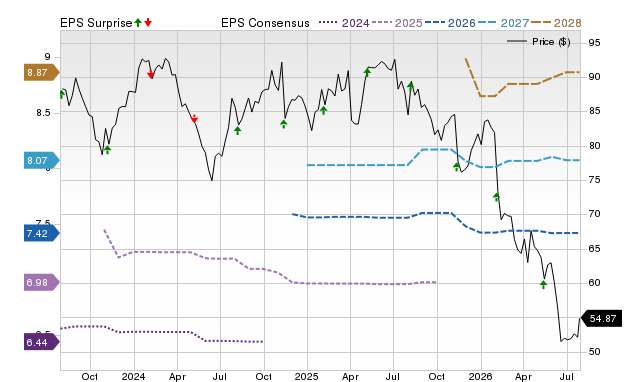Toggle the Price ($) legend entry
640x382 pixels.
(539, 41)
